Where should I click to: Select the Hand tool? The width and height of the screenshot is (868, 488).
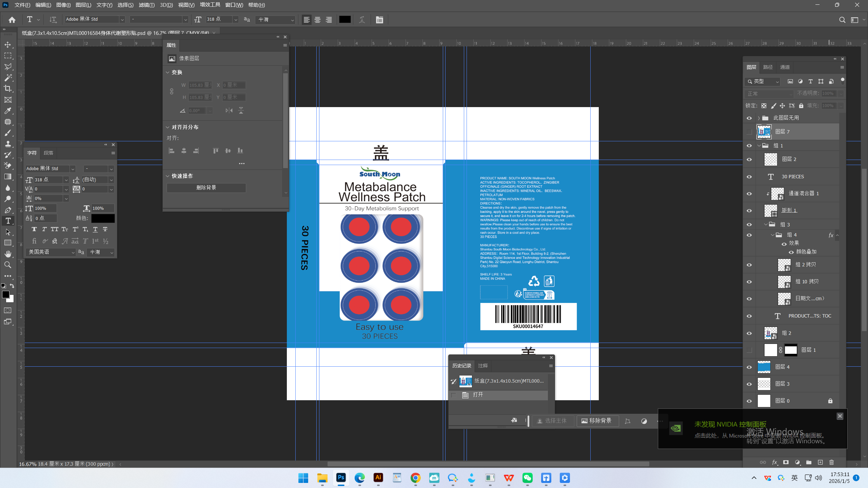click(8, 254)
